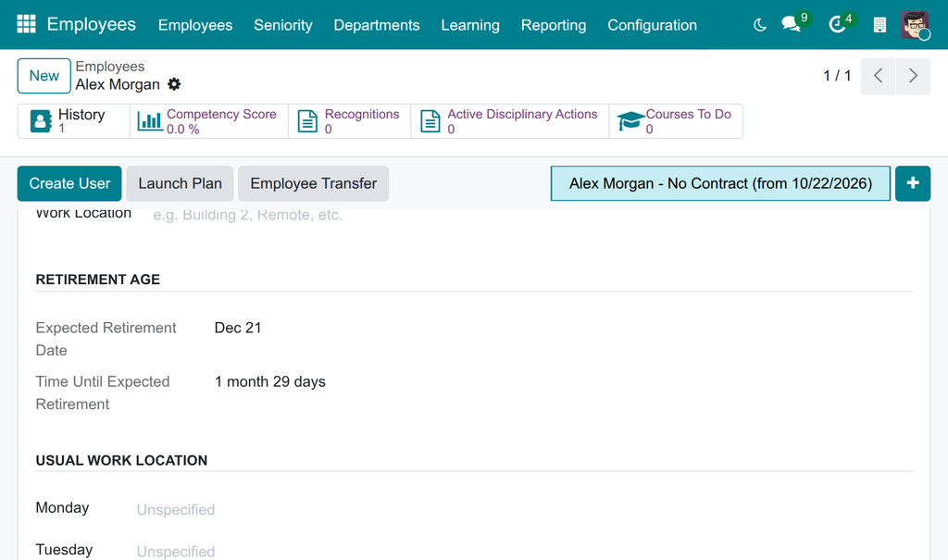
Task: Go back via Employees breadcrumb link
Action: pos(110,67)
